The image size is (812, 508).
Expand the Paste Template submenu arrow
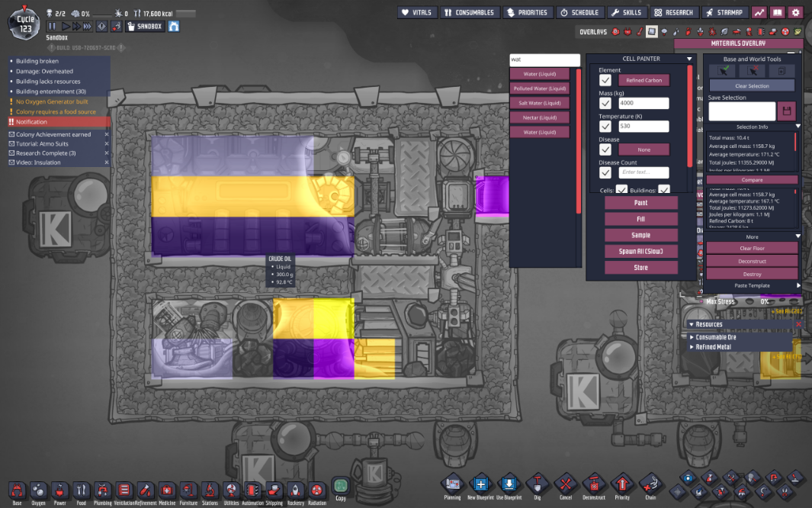(798, 285)
